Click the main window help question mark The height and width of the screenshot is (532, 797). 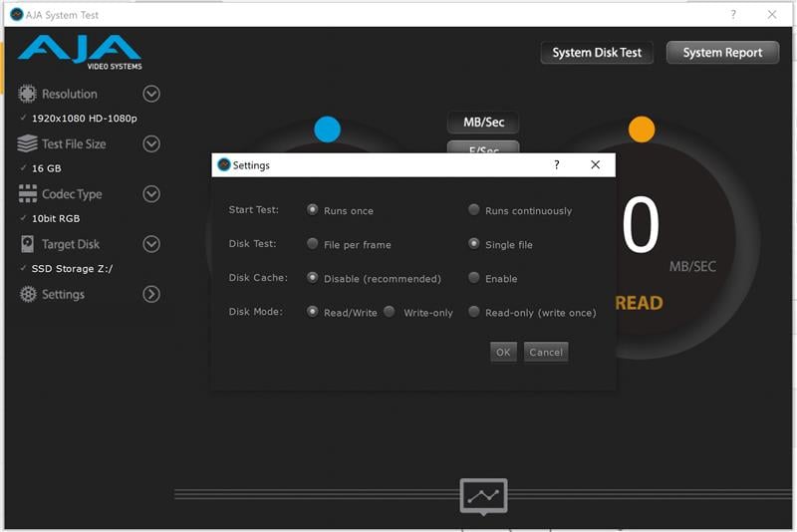click(x=733, y=14)
